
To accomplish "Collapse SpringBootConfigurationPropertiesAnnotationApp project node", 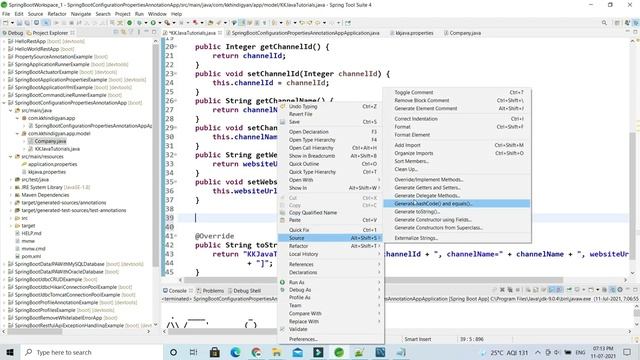I will tap(4, 103).
